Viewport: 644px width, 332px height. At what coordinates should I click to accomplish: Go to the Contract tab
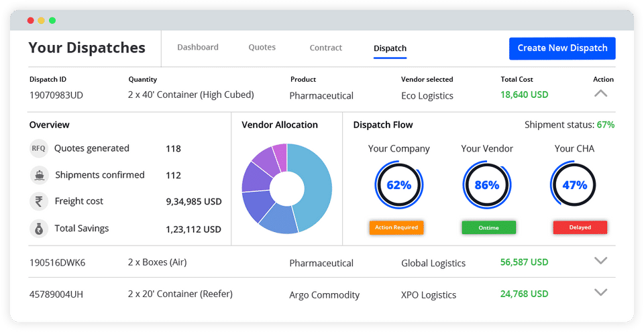pyautogui.click(x=326, y=48)
